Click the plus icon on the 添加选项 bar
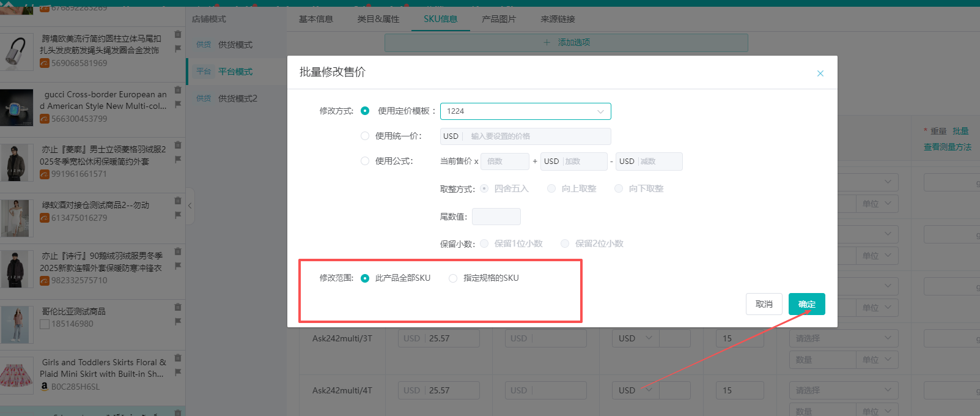This screenshot has width=980, height=416. [x=547, y=42]
